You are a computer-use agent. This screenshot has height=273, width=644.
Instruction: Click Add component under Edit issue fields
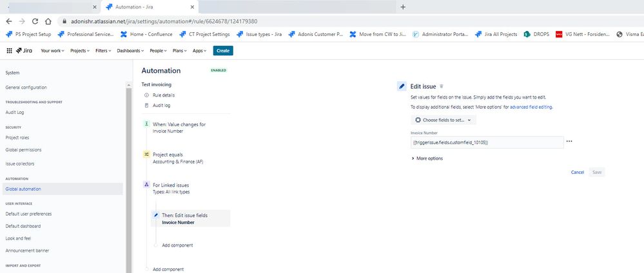[177, 245]
